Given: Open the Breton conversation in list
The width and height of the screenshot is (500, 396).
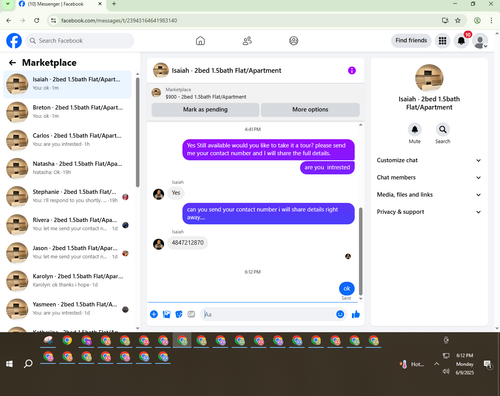Looking at the screenshot, I should coord(67,112).
